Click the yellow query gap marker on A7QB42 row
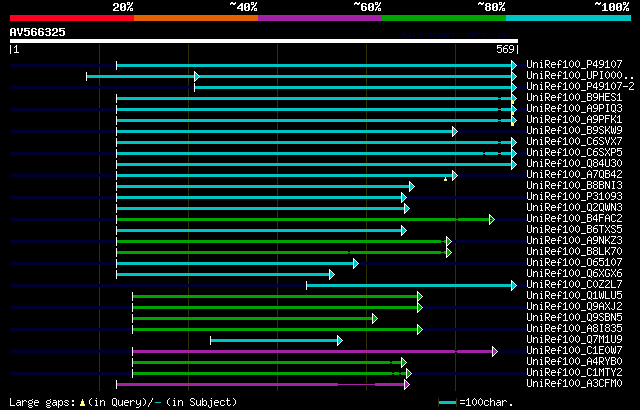The height and width of the screenshot is (410, 640). [445, 179]
